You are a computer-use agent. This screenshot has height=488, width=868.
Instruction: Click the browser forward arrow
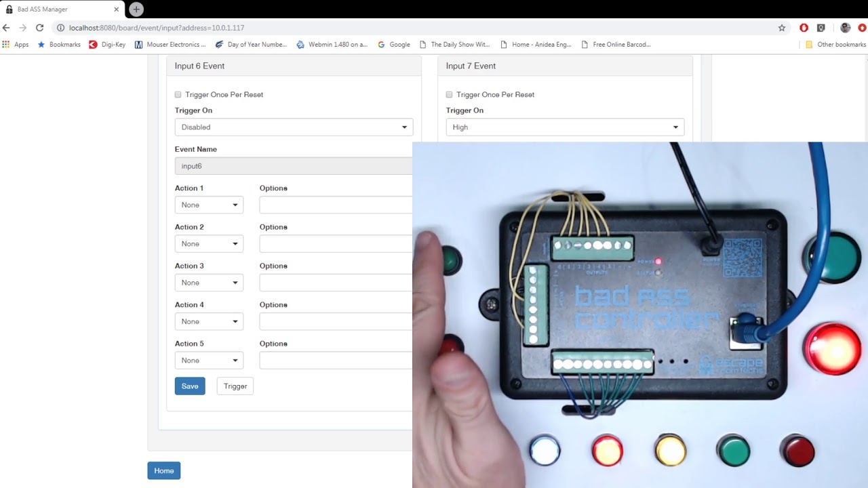coord(23,28)
